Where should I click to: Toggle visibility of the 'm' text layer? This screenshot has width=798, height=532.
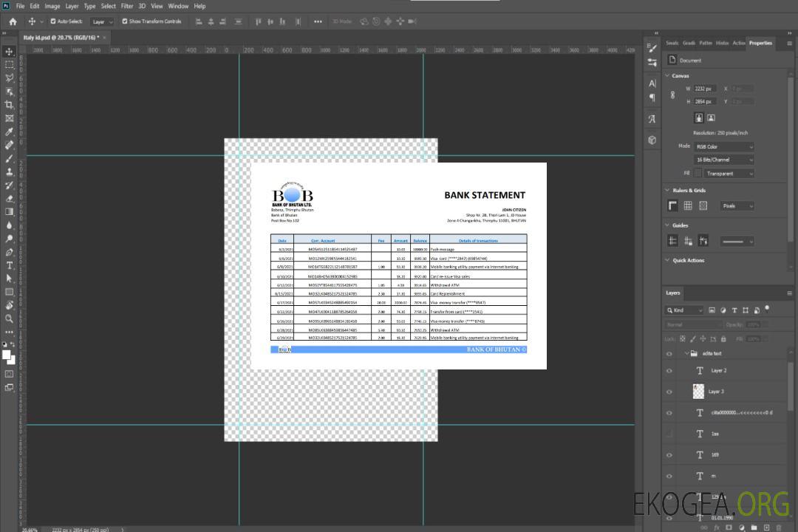[669, 477]
